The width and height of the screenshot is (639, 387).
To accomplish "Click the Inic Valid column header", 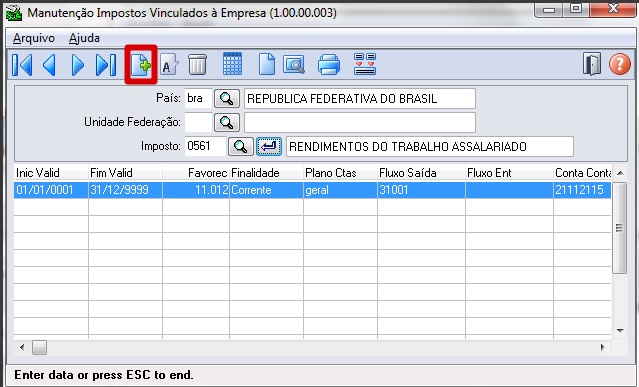I will click(x=51, y=173).
